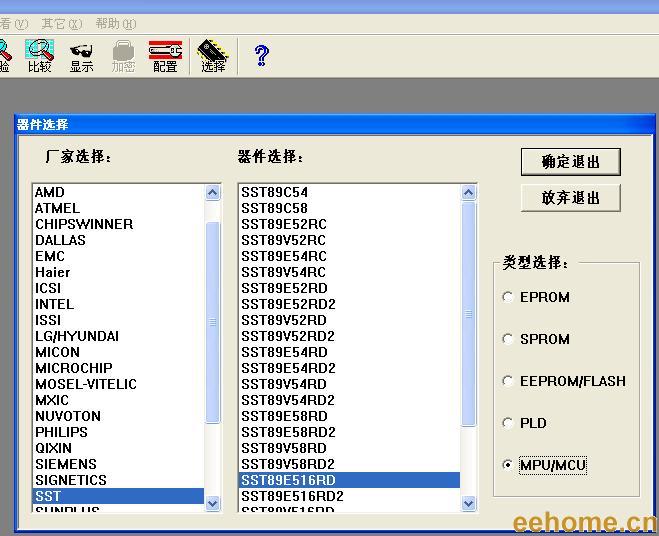
Task: Select device SST89E516RD2
Action: coord(349,496)
